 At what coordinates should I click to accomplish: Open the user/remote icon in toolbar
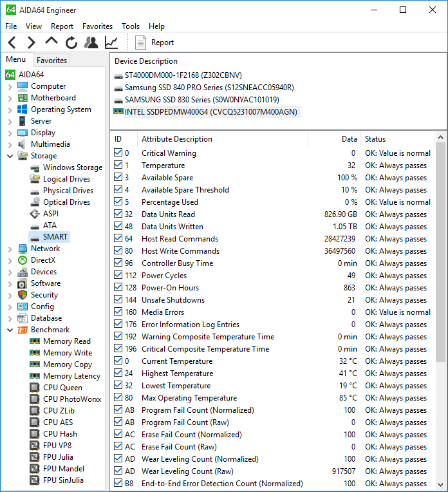pos(91,43)
